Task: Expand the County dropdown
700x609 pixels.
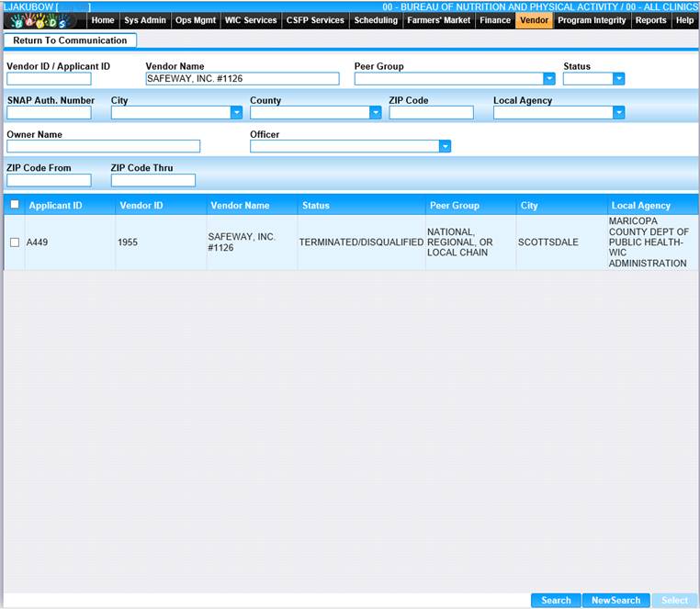Action: pyautogui.click(x=376, y=113)
